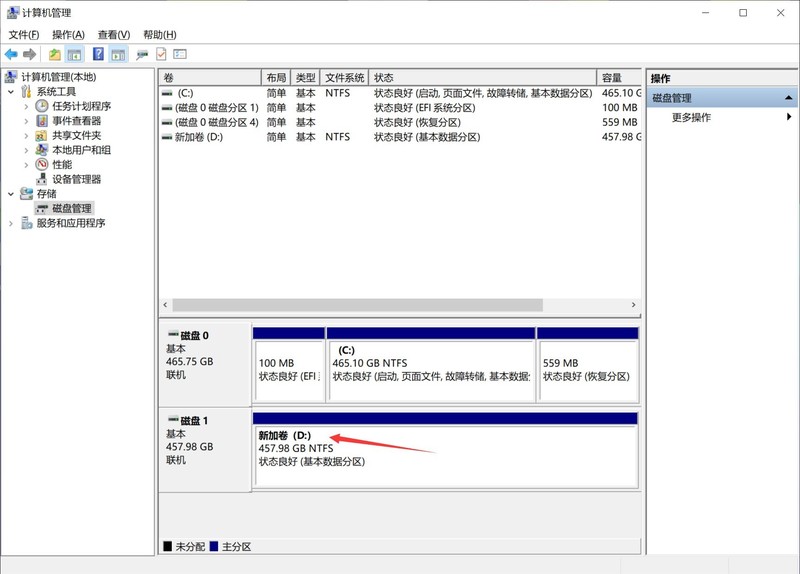Screen dimensions: 800x574
Task: Expand Local Users and Groups arrow
Action: (x=26, y=150)
